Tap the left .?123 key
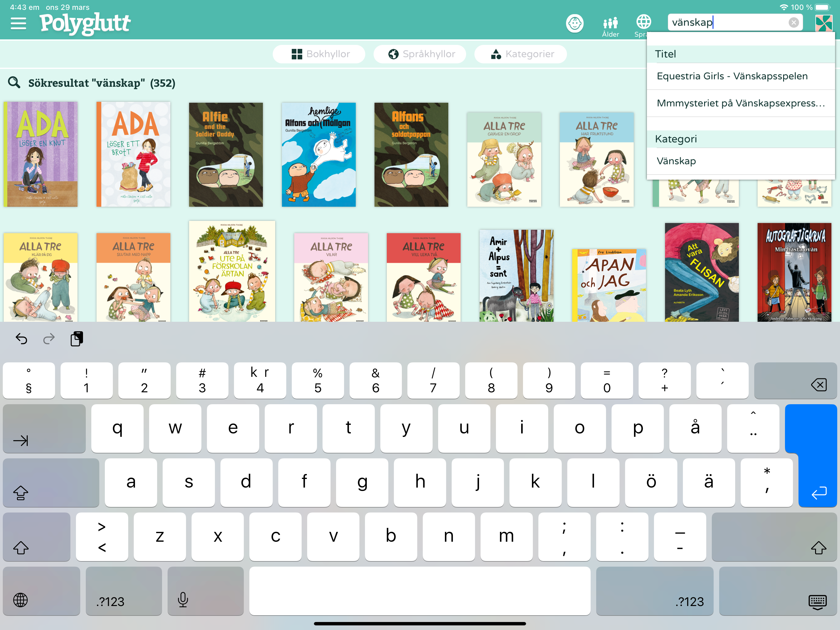Viewport: 840px width, 630px height. coord(124,591)
